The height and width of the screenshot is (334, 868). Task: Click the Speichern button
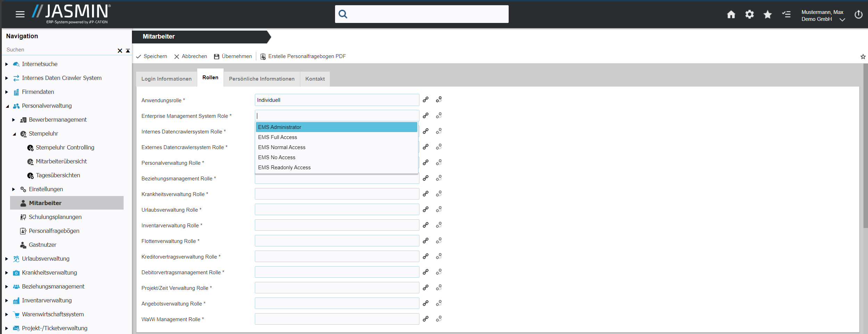[x=151, y=56]
